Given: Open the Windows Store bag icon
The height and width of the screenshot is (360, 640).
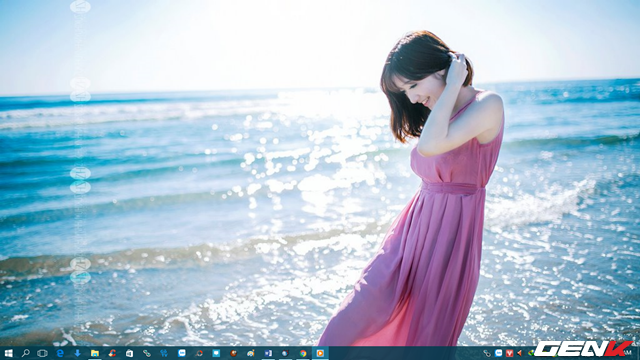Looking at the screenshot, I should [129, 353].
